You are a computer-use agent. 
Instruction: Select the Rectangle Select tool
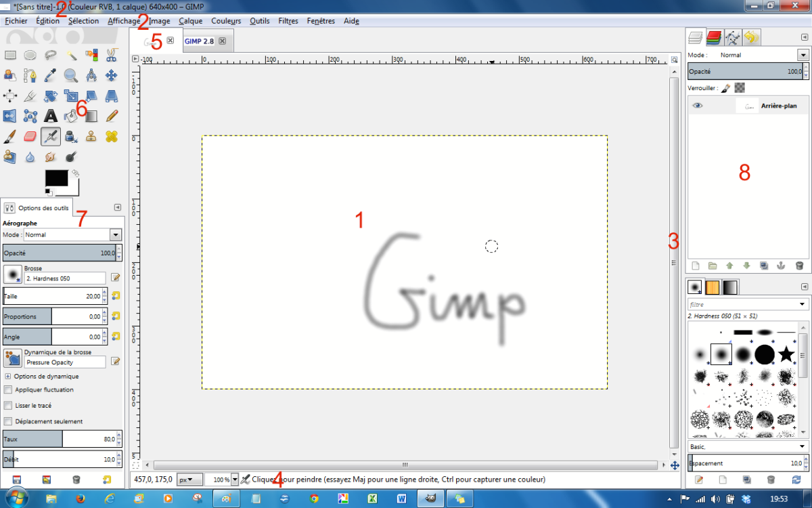click(x=10, y=55)
